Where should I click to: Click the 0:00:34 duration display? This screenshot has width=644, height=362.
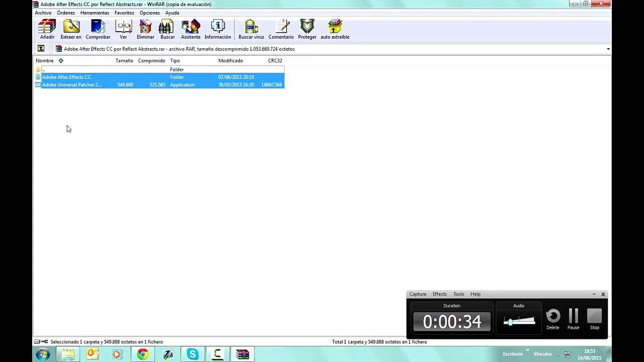tap(452, 322)
